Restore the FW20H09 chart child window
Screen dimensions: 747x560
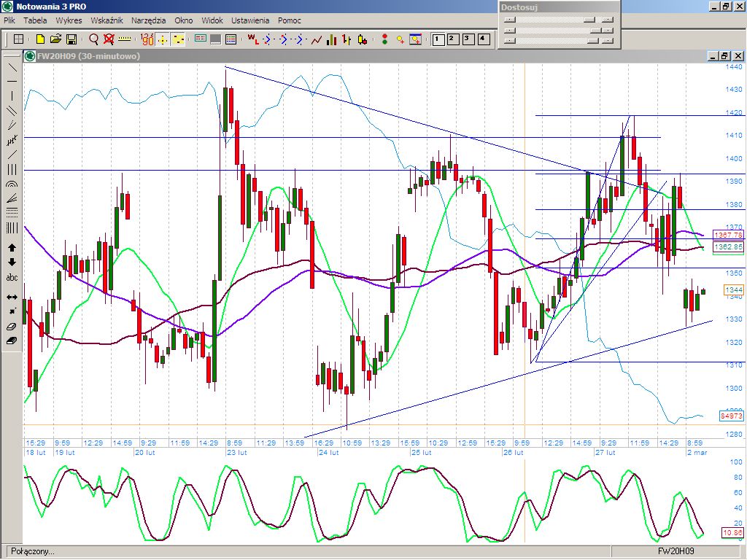pos(724,55)
